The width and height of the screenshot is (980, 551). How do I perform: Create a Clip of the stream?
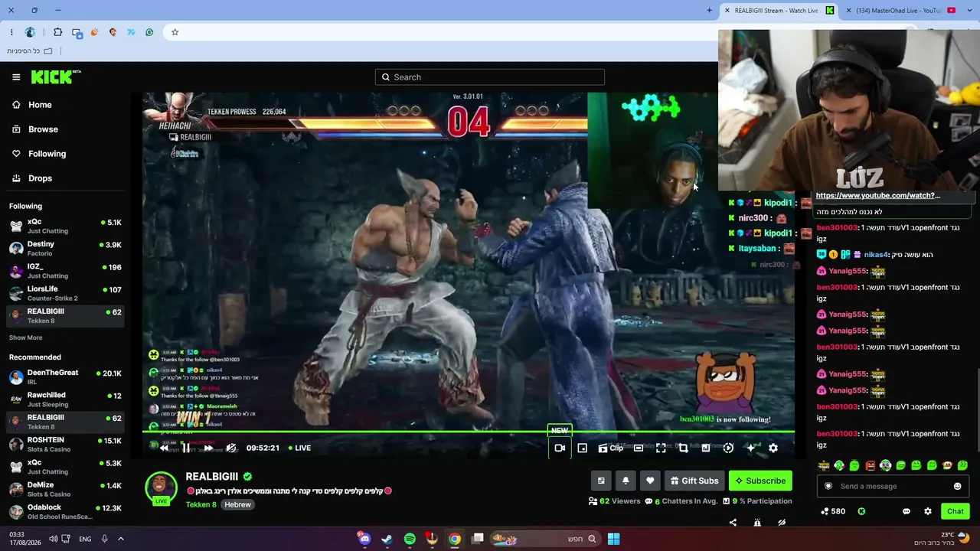pyautogui.click(x=611, y=448)
